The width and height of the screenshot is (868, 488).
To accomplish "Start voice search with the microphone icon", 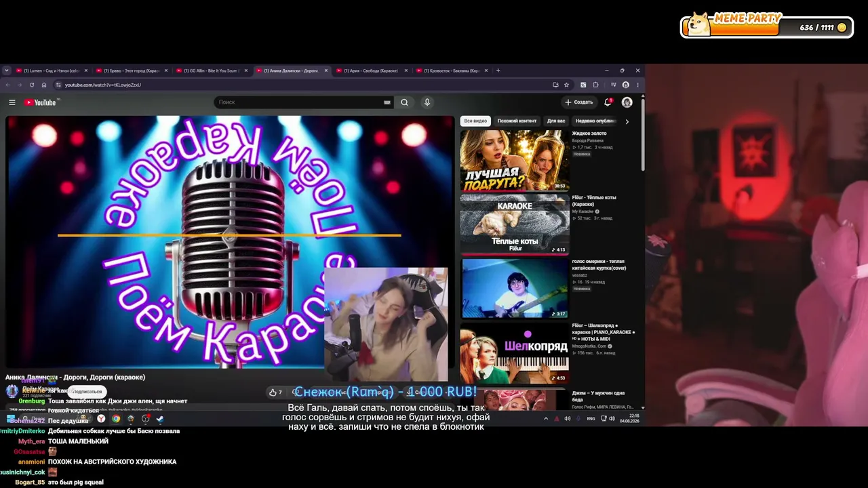I will pyautogui.click(x=427, y=102).
